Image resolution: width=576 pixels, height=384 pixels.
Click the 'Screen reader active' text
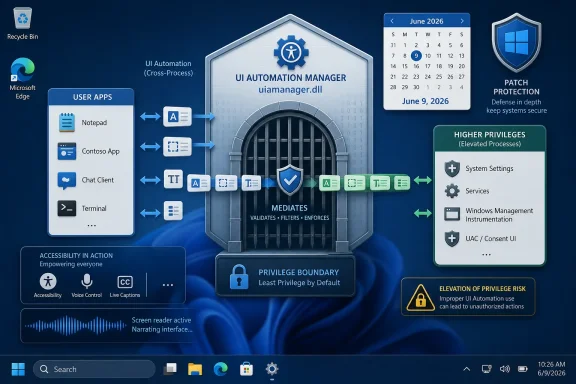(161, 320)
